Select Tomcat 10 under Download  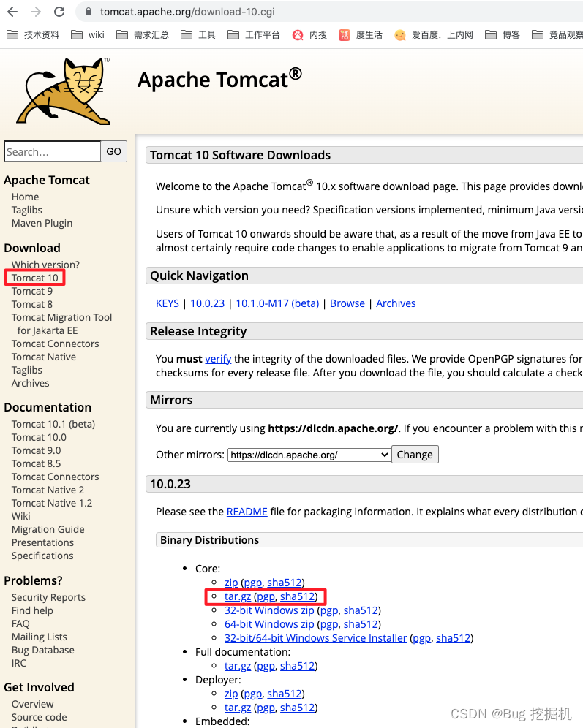[35, 278]
